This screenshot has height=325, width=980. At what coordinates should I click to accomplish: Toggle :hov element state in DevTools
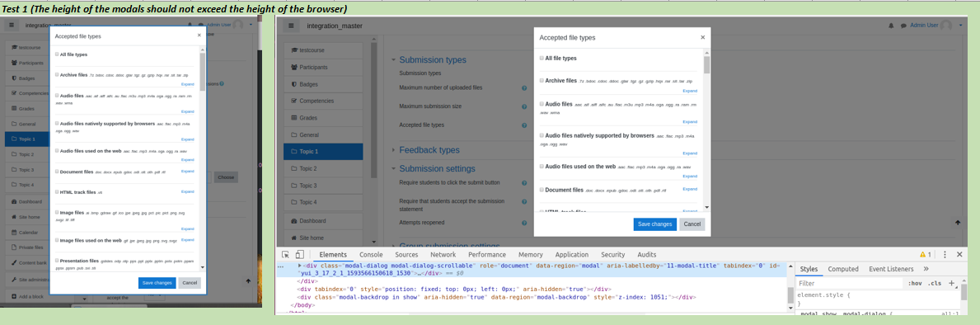point(914,283)
